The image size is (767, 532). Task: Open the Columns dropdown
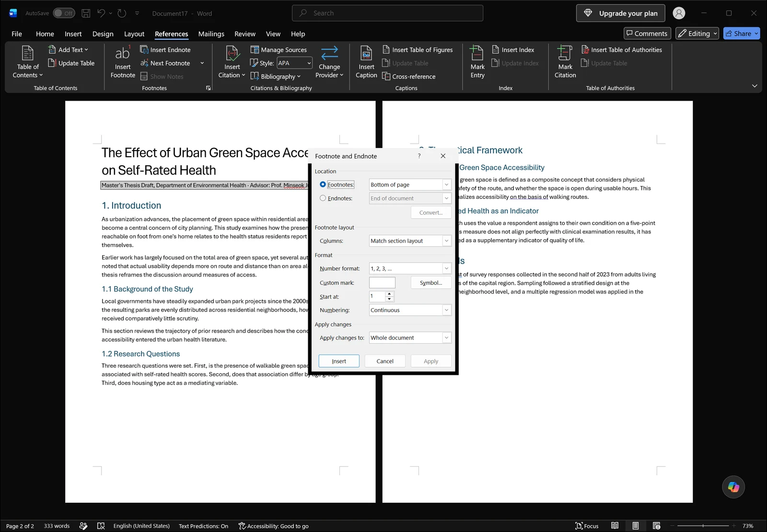point(410,241)
